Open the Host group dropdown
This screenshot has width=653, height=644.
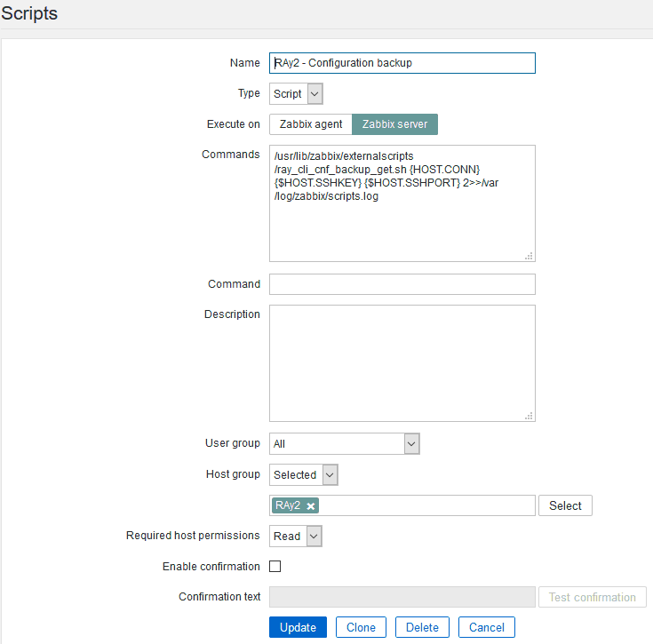(304, 475)
